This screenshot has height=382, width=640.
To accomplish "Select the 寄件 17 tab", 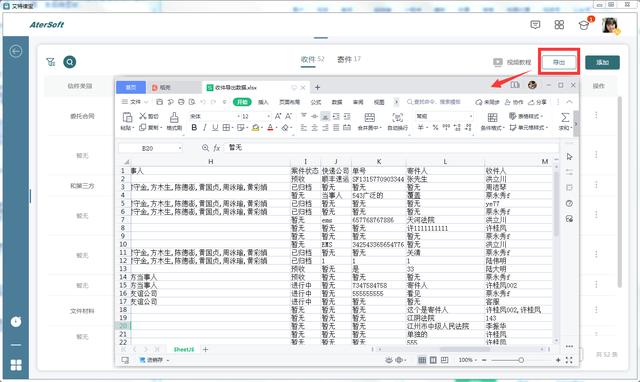I will tap(349, 59).
